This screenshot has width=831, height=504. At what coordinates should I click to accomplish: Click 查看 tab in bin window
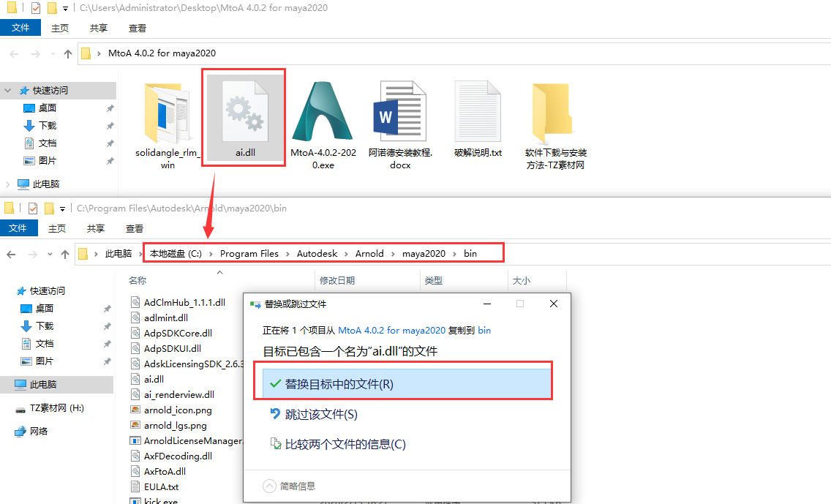click(134, 228)
